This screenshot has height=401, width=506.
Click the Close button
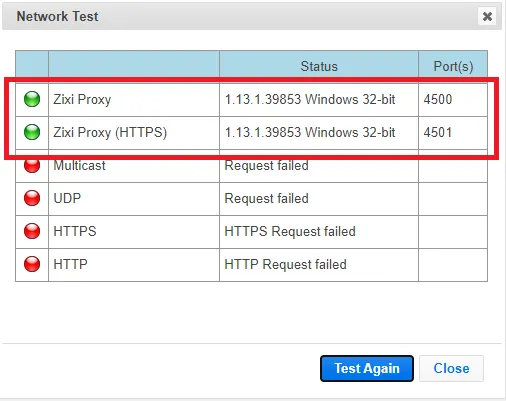click(x=451, y=368)
